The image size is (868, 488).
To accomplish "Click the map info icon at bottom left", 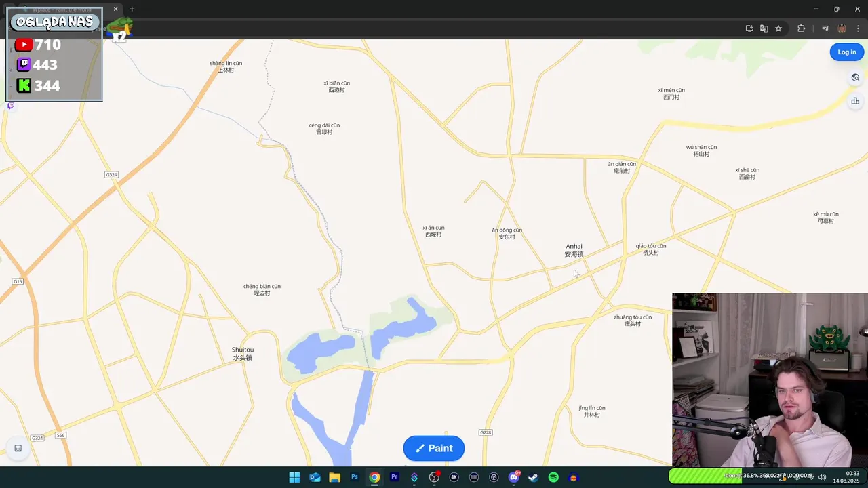I will 18,448.
